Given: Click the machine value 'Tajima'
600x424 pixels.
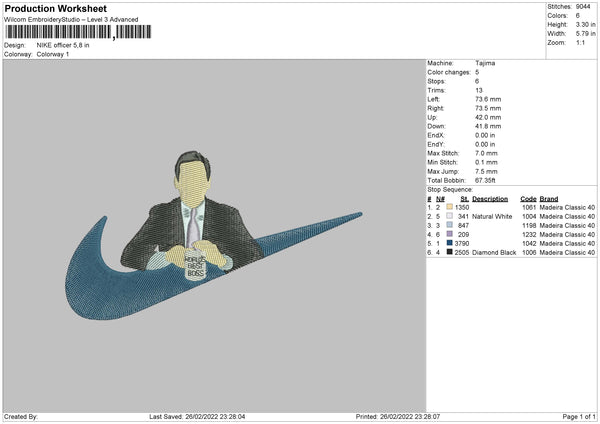Looking at the screenshot, I should [485, 63].
